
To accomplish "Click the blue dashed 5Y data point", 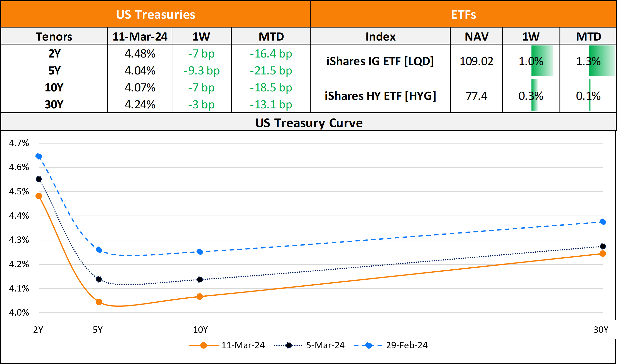I will [99, 250].
